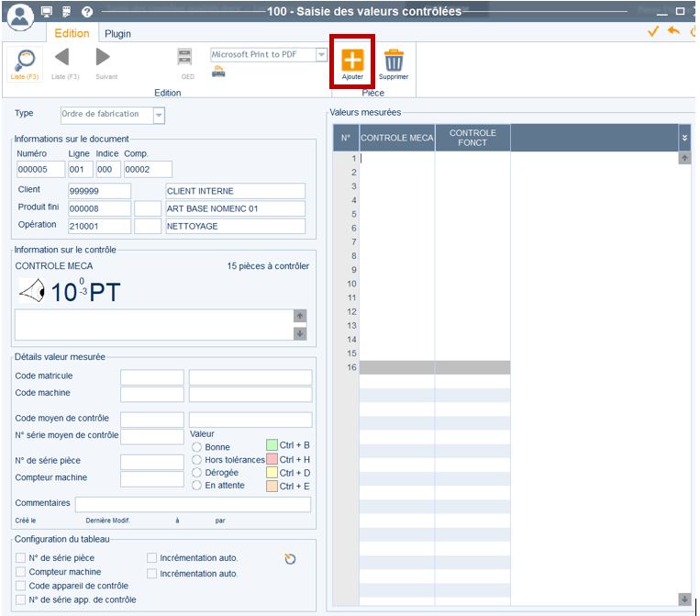The height and width of the screenshot is (616, 700).
Task: Click the user profile avatar icon
Action: tap(20, 17)
